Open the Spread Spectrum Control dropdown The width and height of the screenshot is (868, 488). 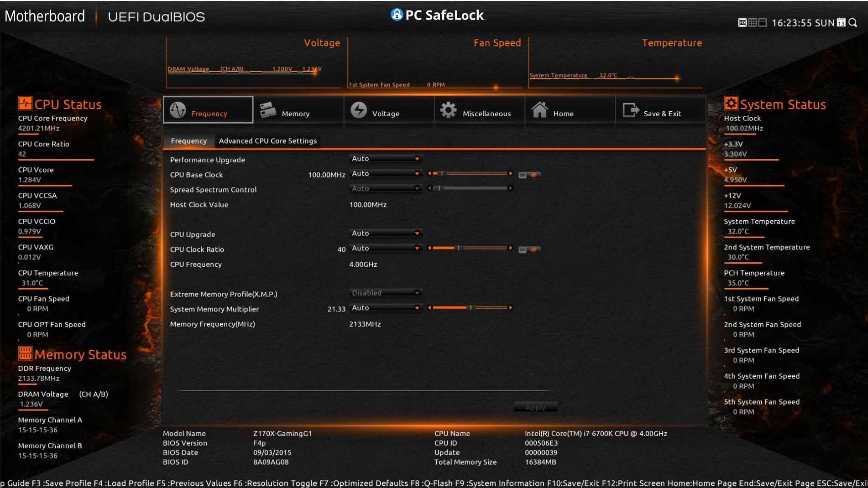(386, 189)
